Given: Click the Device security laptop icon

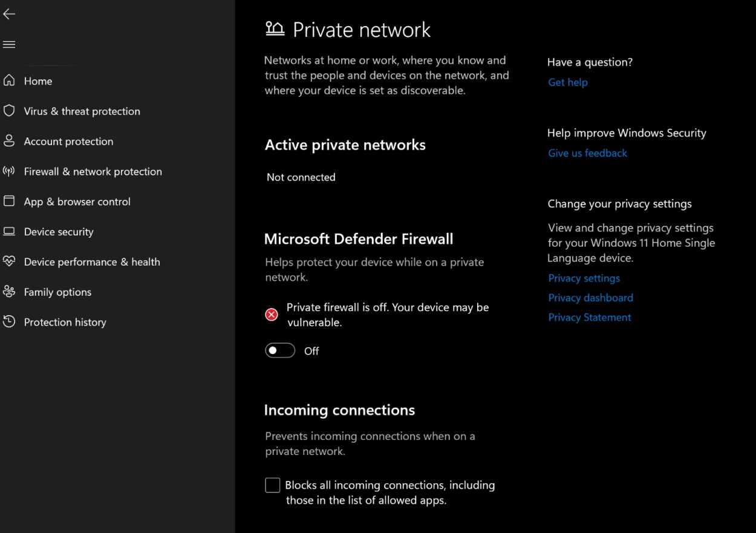Looking at the screenshot, I should click(x=9, y=232).
